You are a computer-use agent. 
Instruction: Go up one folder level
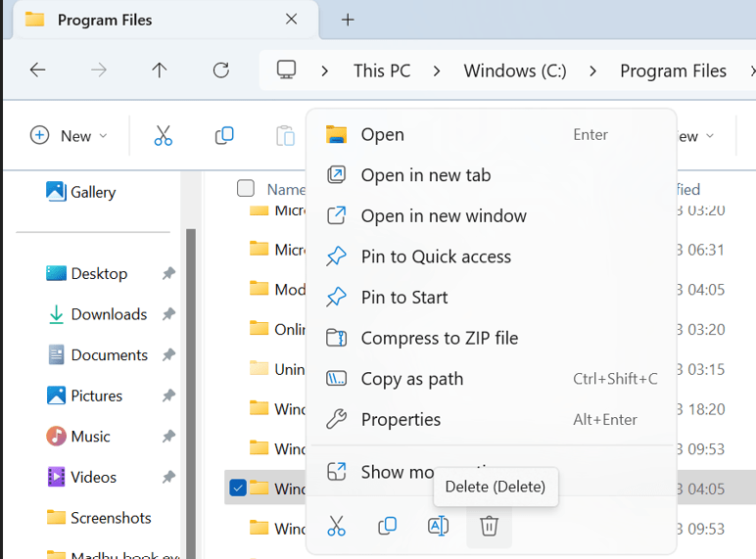pos(160,70)
